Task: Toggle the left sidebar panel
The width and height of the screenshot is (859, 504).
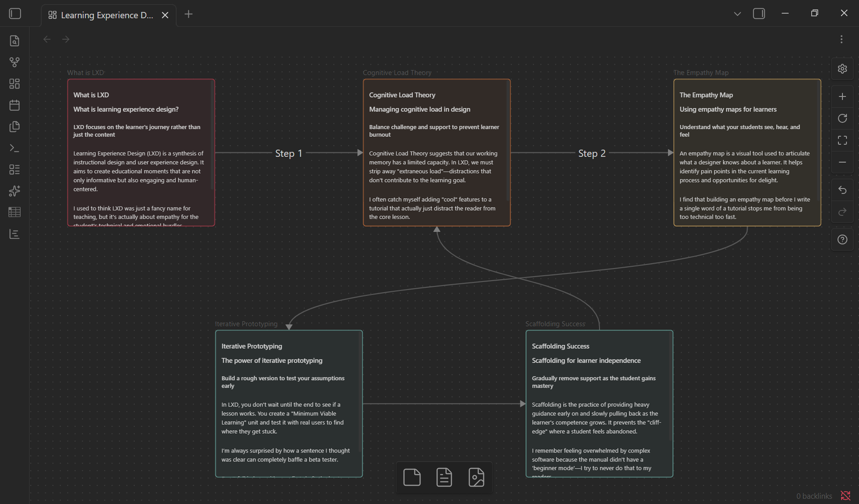Action: 15,14
